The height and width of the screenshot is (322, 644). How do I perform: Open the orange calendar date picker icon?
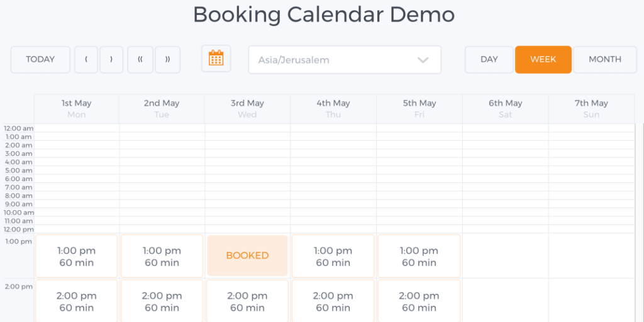(216, 59)
